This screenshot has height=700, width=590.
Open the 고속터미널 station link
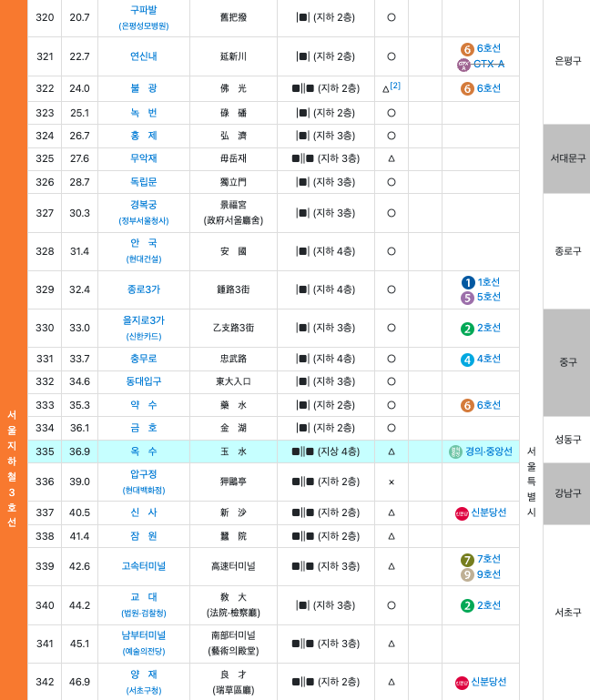tap(143, 566)
